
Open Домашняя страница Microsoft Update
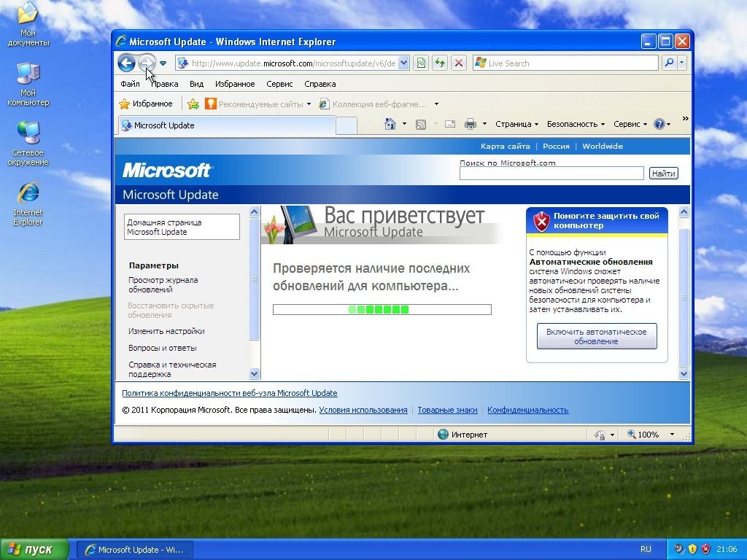coord(182,227)
